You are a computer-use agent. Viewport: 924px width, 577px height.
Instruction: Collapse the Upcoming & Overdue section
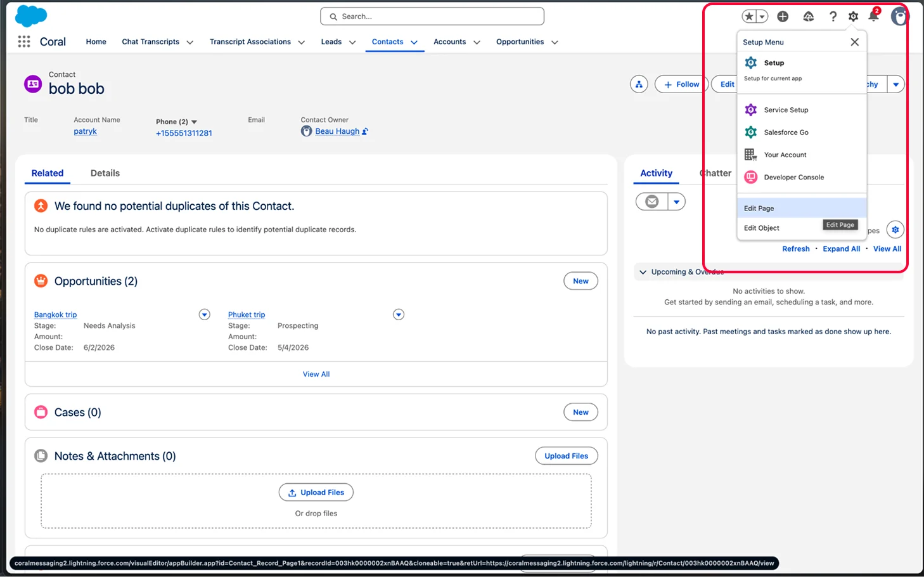[x=643, y=272]
